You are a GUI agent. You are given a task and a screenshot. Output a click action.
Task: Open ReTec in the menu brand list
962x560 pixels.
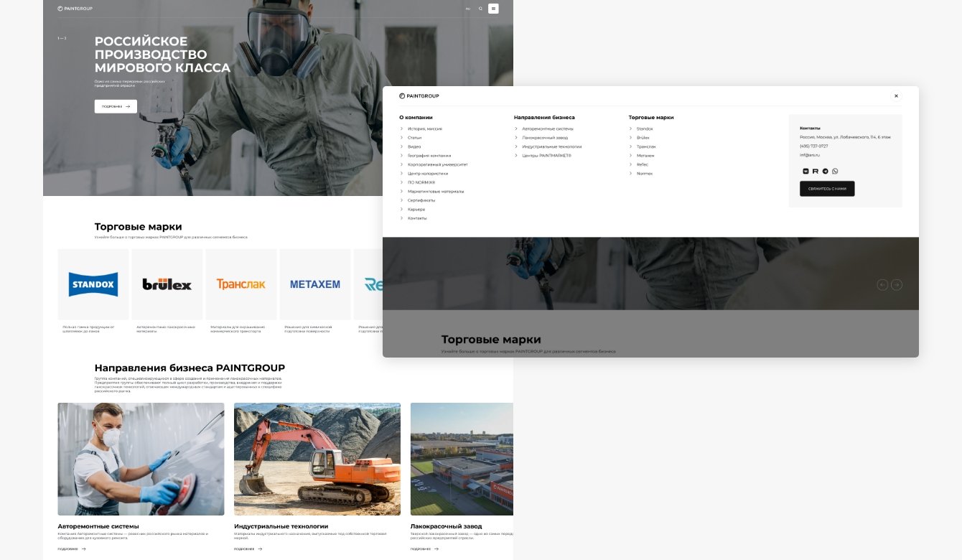pos(643,164)
